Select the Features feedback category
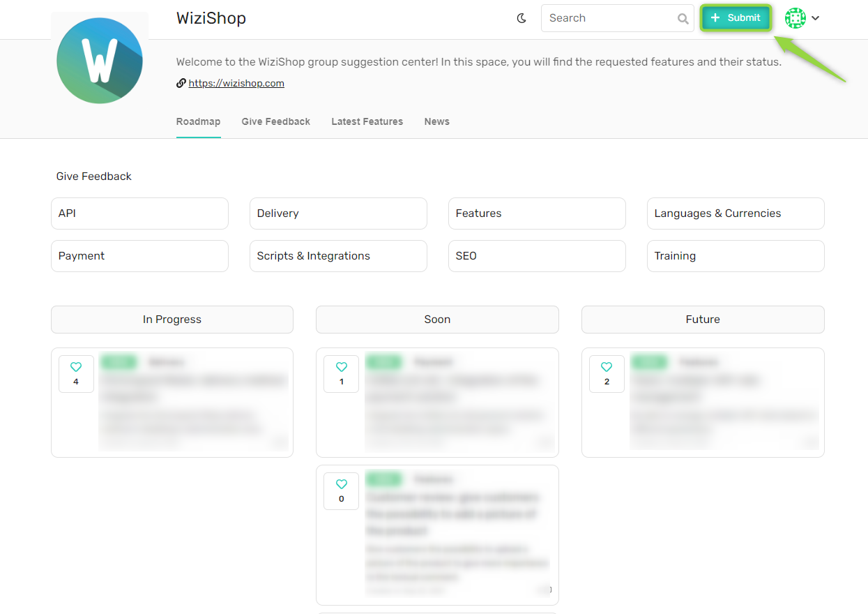The width and height of the screenshot is (868, 614). pyautogui.click(x=537, y=214)
